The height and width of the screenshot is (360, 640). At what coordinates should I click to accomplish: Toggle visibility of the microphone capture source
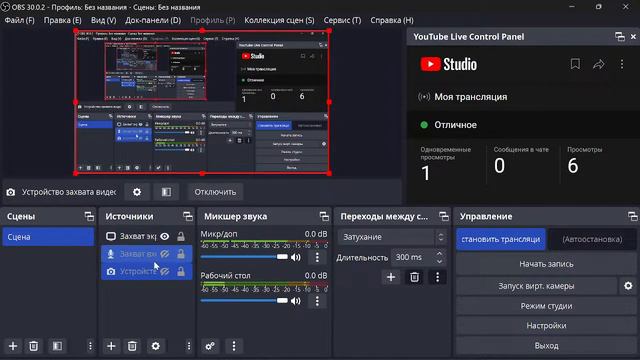click(x=164, y=254)
